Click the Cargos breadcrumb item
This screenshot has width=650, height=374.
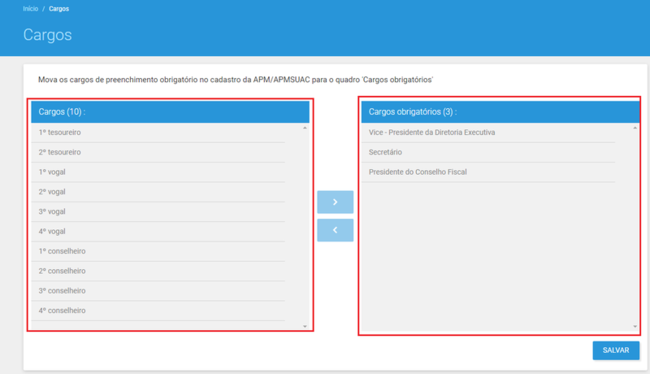[59, 9]
